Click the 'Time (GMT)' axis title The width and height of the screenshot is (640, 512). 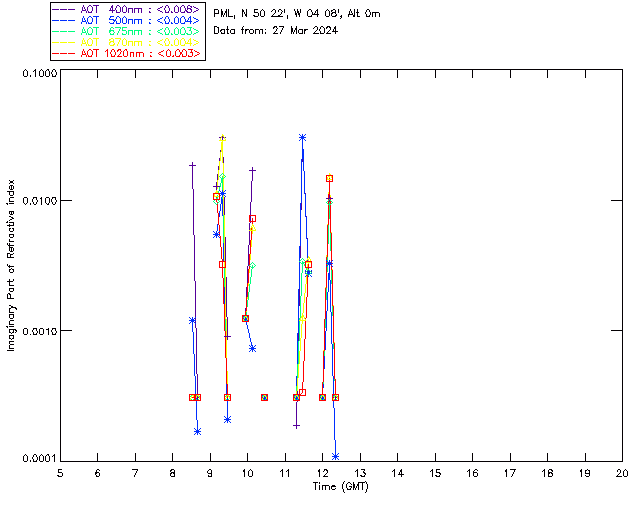tap(341, 487)
